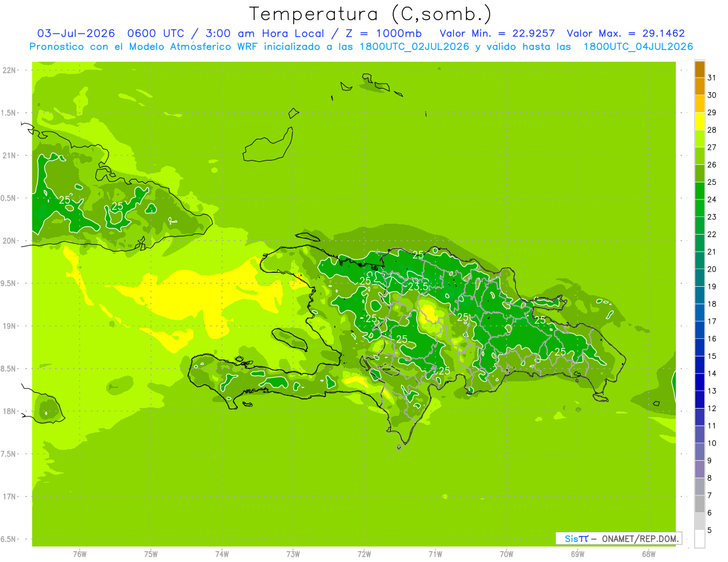Image resolution: width=728 pixels, height=562 pixels.
Task: Click the '26' value on the color scale
Action: 712,165
